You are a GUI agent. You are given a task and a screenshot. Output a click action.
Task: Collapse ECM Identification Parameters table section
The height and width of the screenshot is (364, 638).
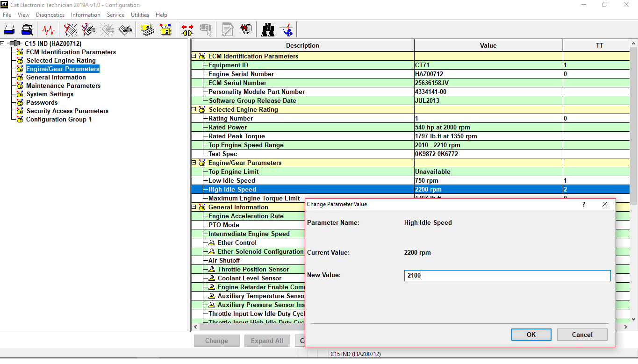(194, 57)
